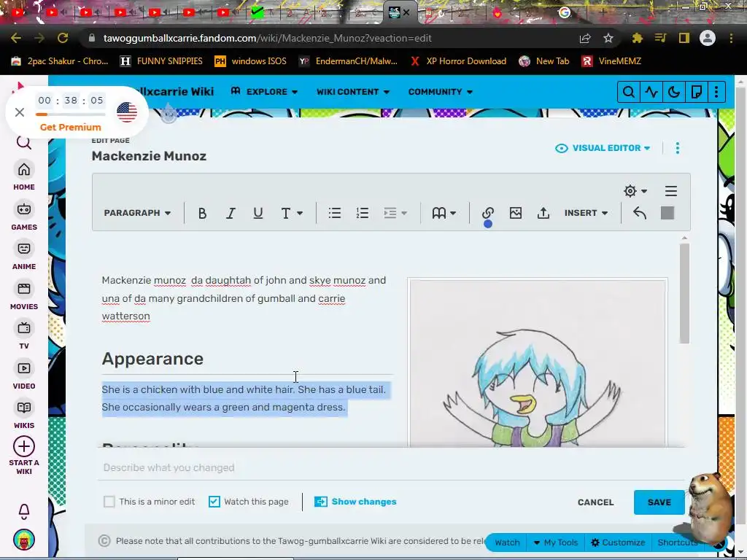Open the header more options dots
The image size is (747, 560).
click(x=716, y=92)
